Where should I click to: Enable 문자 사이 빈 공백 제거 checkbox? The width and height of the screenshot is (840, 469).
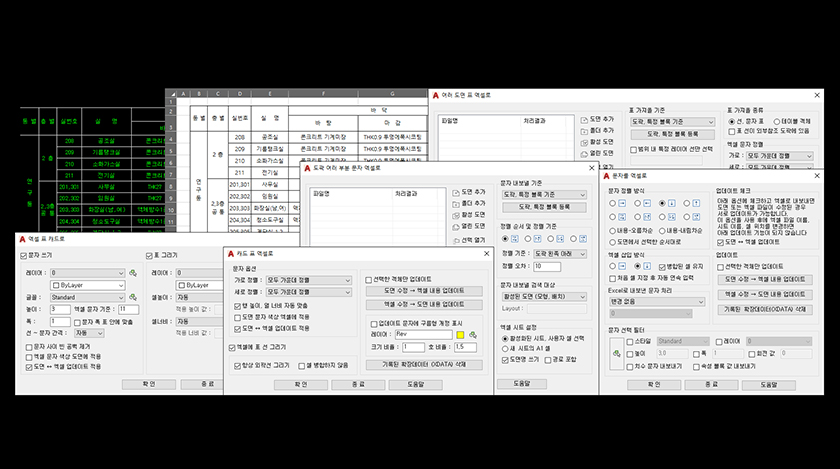click(29, 347)
